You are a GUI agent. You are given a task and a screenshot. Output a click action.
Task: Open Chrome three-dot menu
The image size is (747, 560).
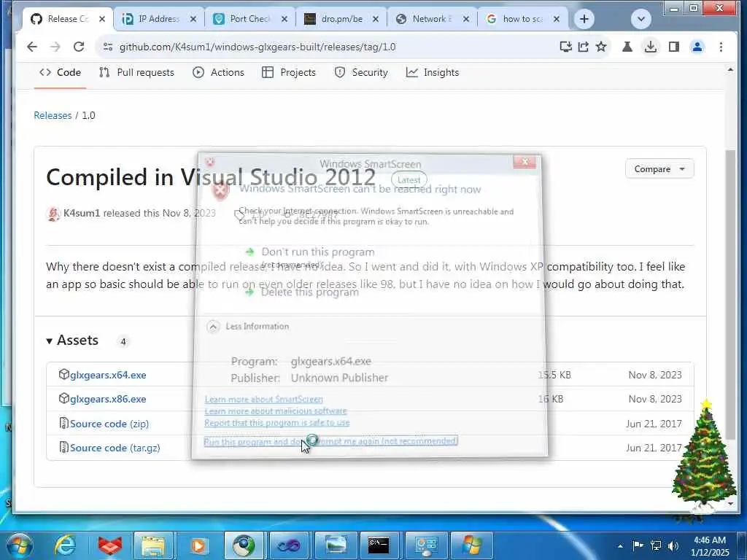point(721,47)
